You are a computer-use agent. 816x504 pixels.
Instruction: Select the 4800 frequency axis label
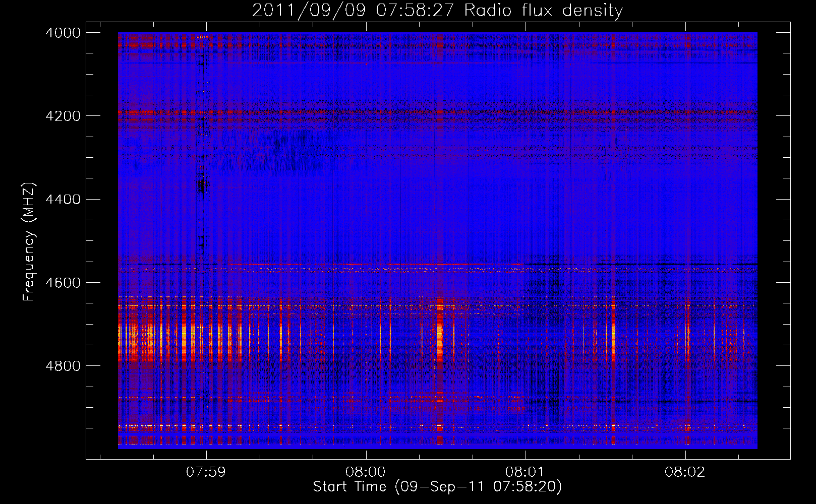[x=63, y=366]
